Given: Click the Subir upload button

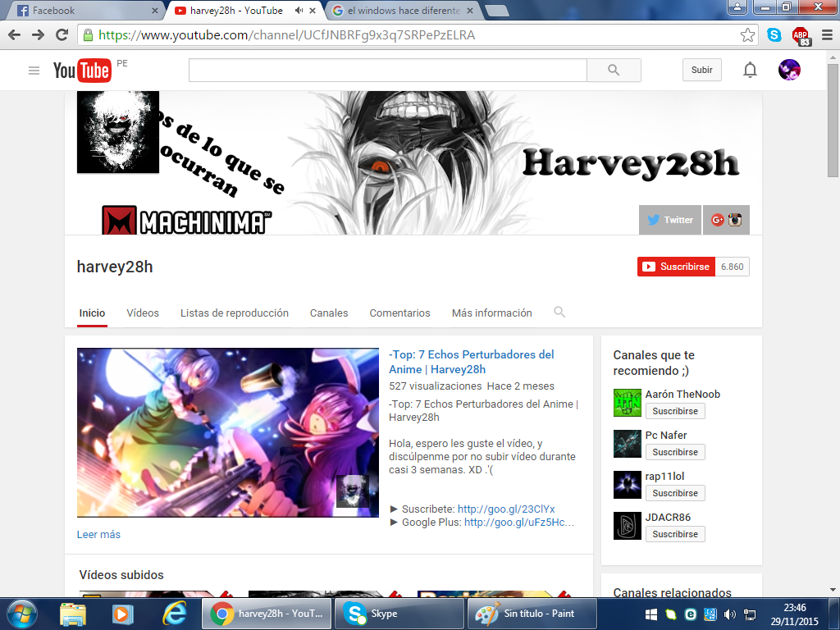Looking at the screenshot, I should [702, 71].
